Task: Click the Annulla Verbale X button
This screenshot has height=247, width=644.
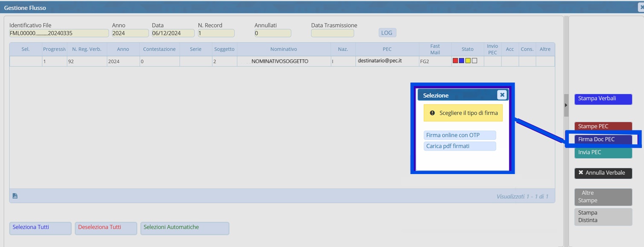Action: point(603,173)
